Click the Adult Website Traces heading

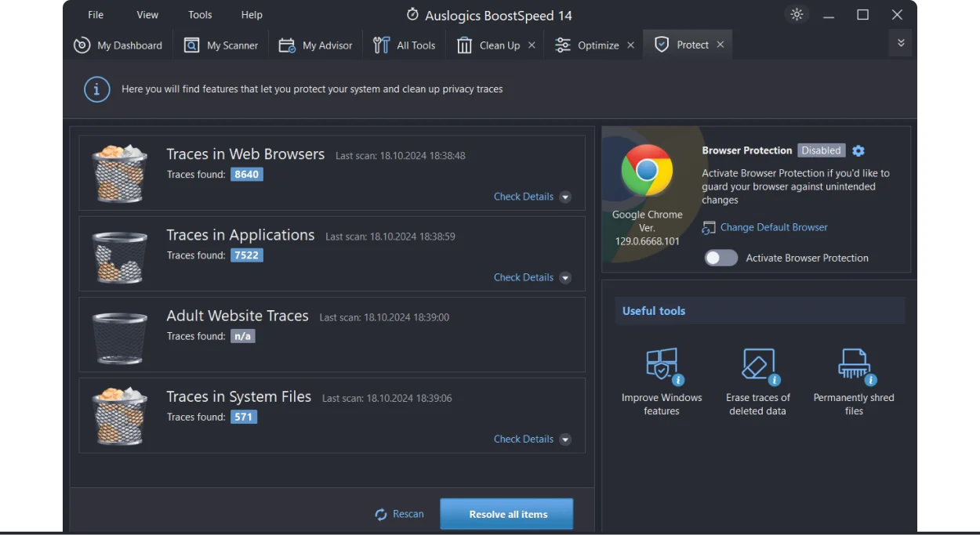[x=238, y=316]
